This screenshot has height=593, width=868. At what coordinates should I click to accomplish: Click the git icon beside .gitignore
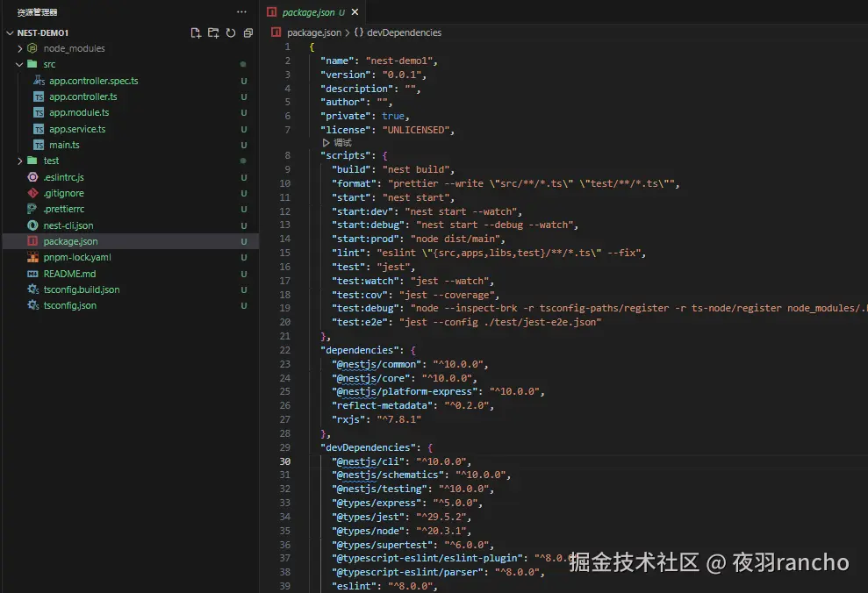[x=32, y=194]
